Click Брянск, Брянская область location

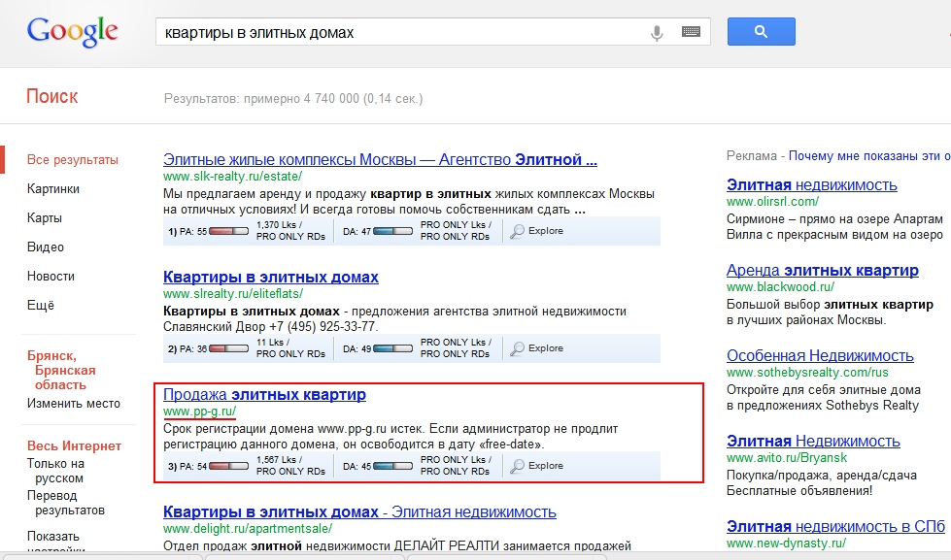pos(61,371)
